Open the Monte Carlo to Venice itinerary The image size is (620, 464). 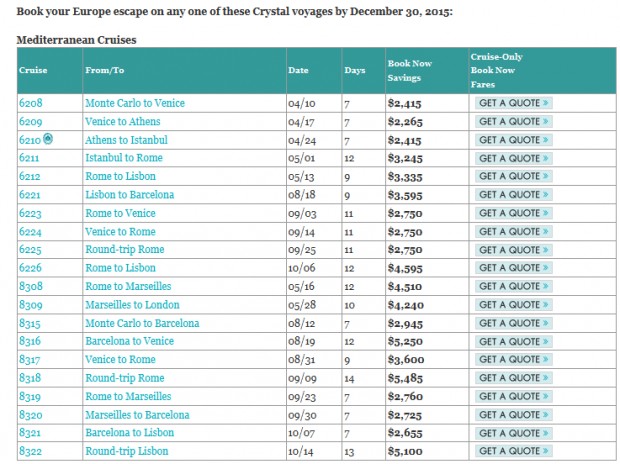click(x=135, y=103)
